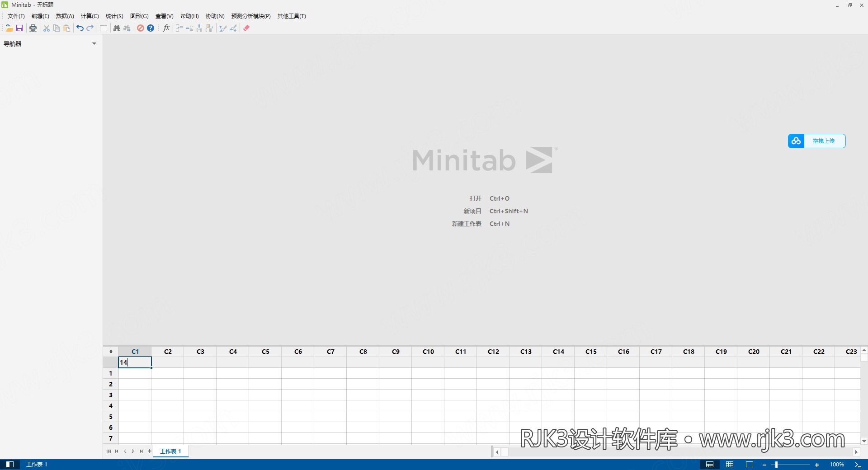Open the command line pane icon
Image resolution: width=868 pixels, height=470 pixels.
click(858, 465)
